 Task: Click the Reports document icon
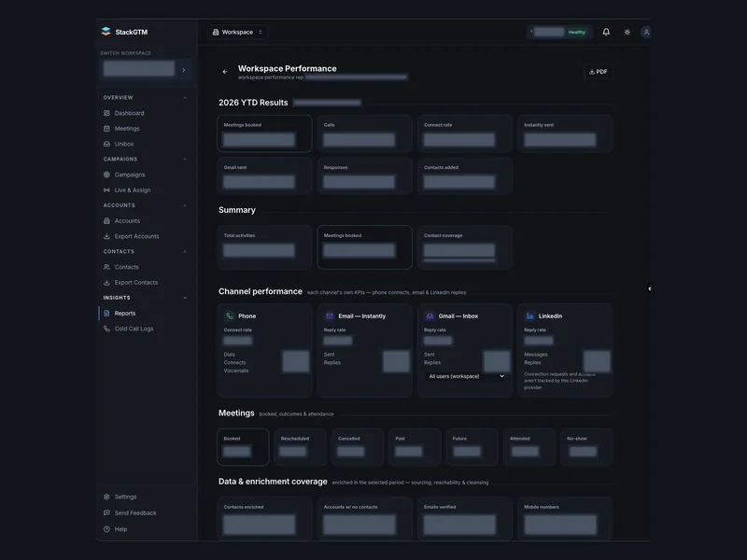106,313
